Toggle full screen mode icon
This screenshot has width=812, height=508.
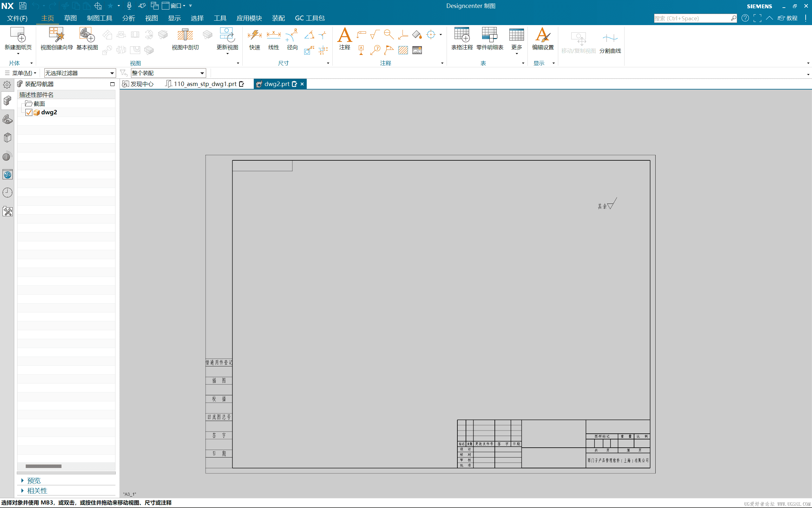coord(757,18)
